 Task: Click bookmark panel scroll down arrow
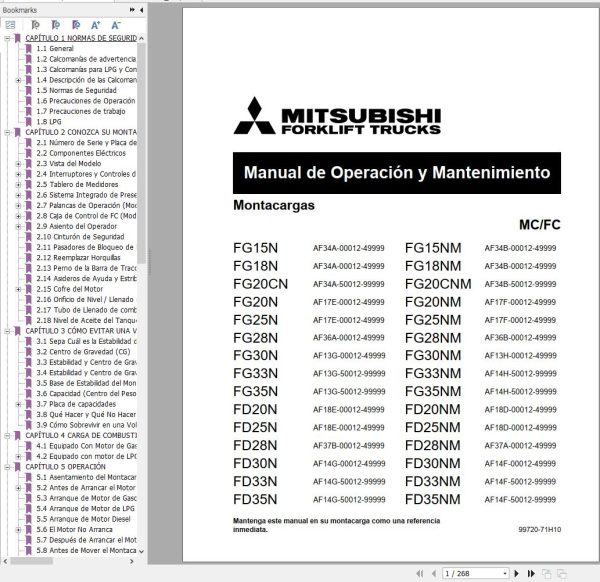[x=141, y=551]
